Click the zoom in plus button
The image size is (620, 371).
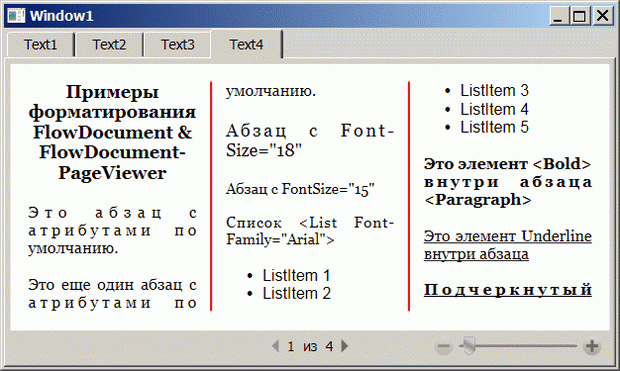(592, 347)
